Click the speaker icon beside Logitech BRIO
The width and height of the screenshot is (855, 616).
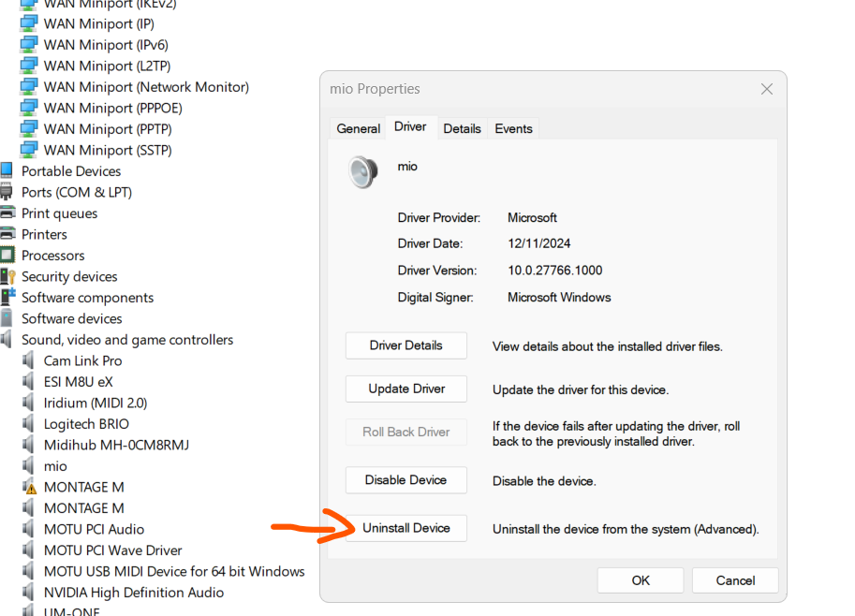[29, 424]
